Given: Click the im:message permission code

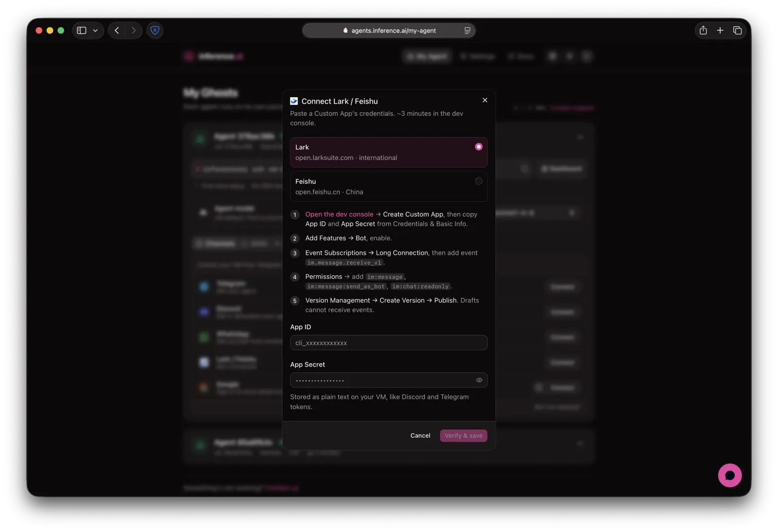Looking at the screenshot, I should (x=385, y=277).
